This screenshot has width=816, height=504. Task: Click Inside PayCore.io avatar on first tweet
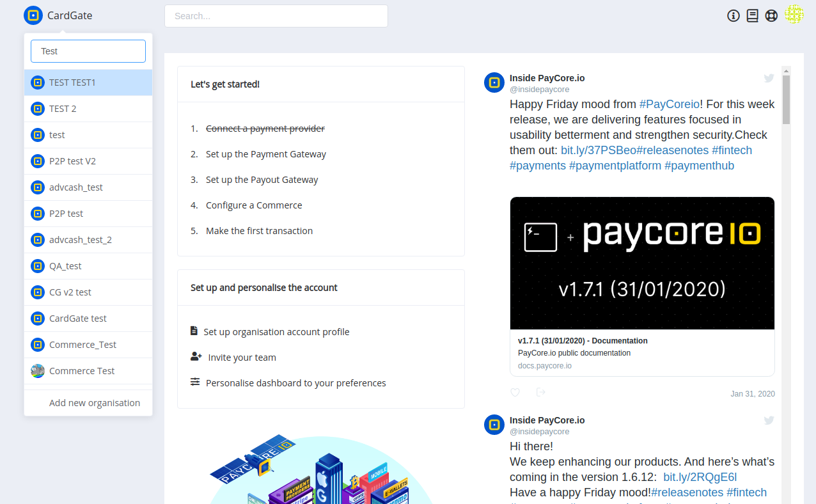[x=494, y=83]
